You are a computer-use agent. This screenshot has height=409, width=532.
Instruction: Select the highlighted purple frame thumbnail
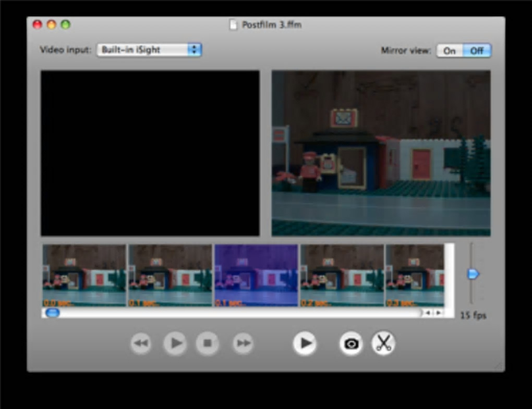pyautogui.click(x=257, y=276)
